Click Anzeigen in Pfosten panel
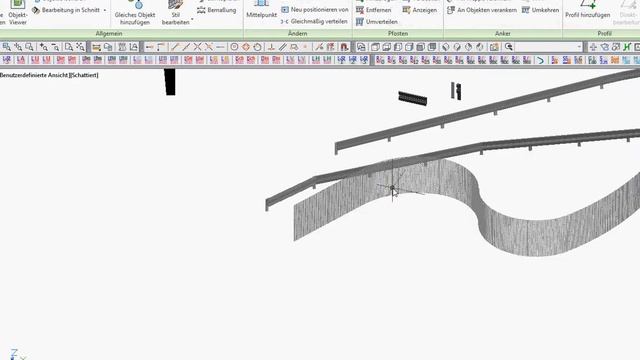This screenshot has height=360, width=640. (420, 10)
